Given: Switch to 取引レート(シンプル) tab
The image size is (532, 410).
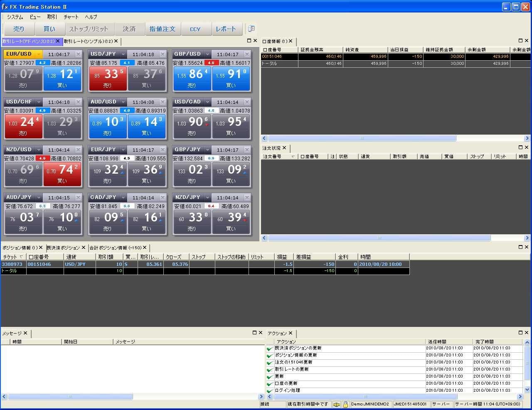Looking at the screenshot, I should 88,41.
